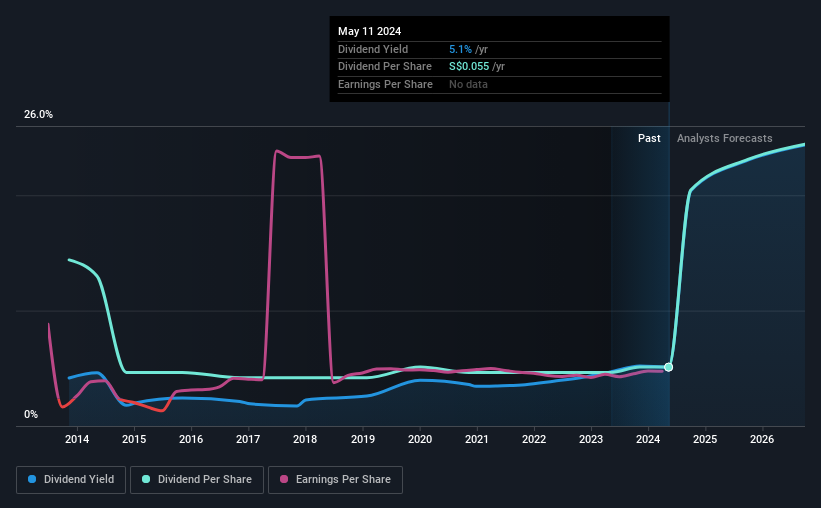The height and width of the screenshot is (508, 821).
Task: Click the 2014 x-axis label
Action: [x=77, y=439]
